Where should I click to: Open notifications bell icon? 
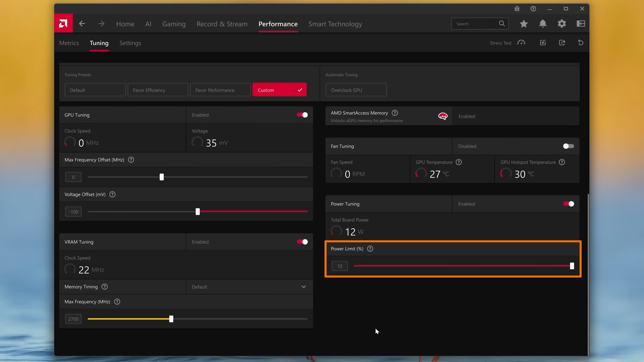543,24
